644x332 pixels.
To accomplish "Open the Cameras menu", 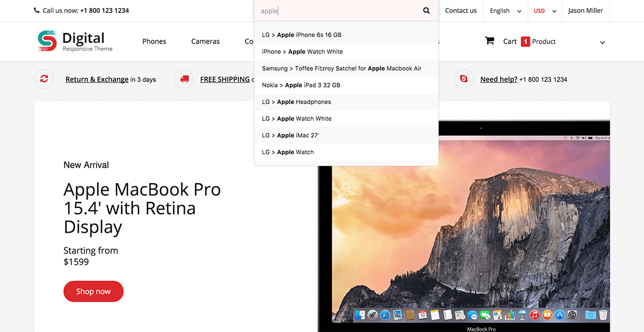I will coord(206,41).
